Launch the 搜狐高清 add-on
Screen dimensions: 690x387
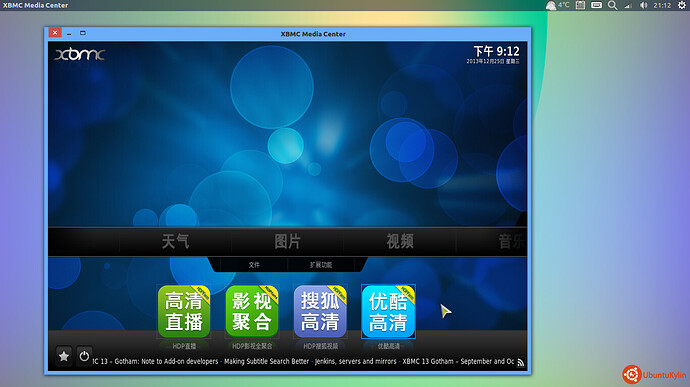point(320,312)
